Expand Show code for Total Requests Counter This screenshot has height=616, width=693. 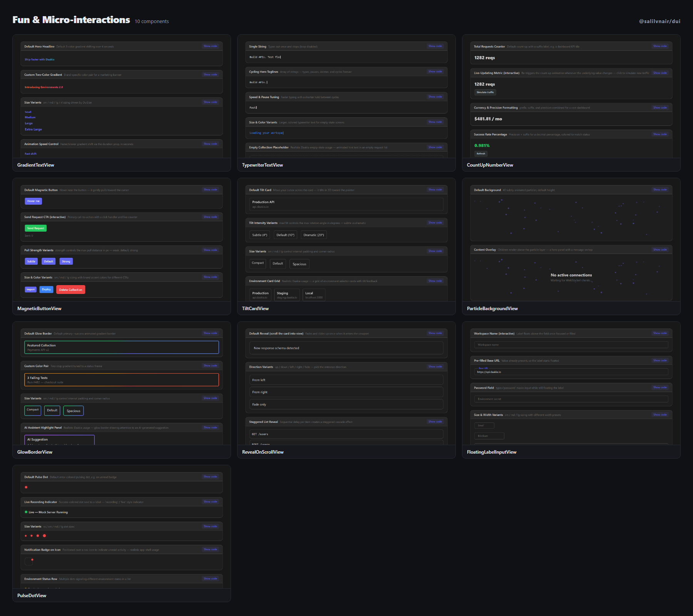click(660, 46)
